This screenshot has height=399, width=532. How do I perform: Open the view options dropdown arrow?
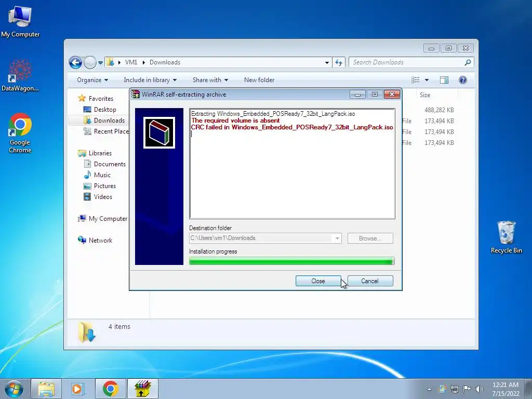427,80
